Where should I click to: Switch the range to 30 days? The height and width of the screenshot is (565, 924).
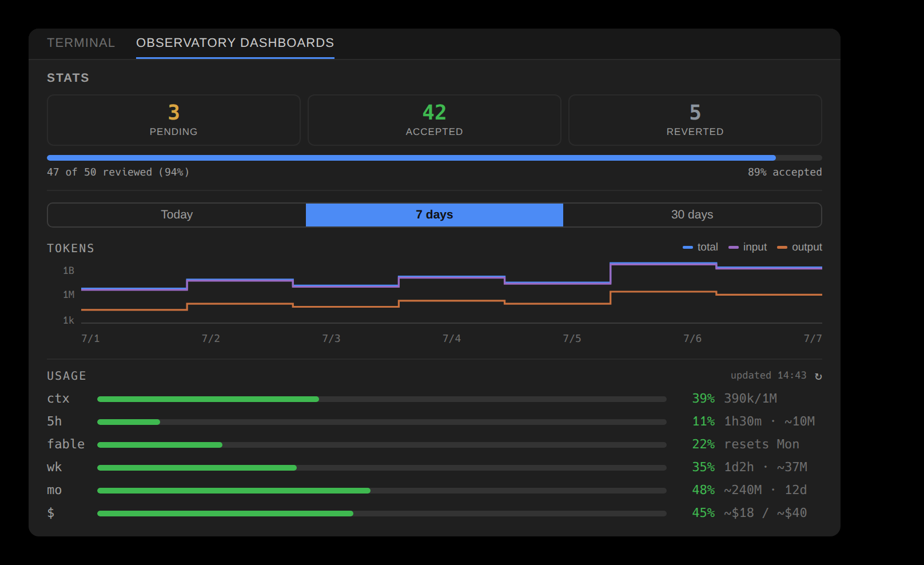tap(692, 214)
